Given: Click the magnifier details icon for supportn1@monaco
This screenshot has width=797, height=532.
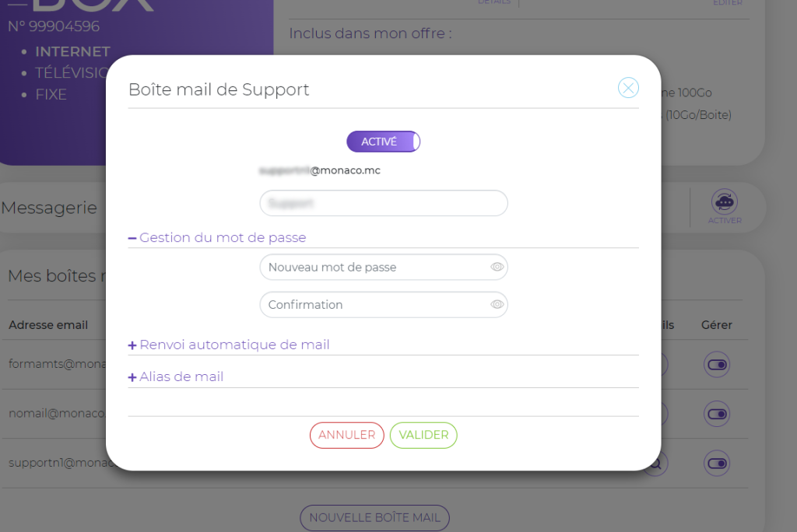Looking at the screenshot, I should pyautogui.click(x=655, y=463).
